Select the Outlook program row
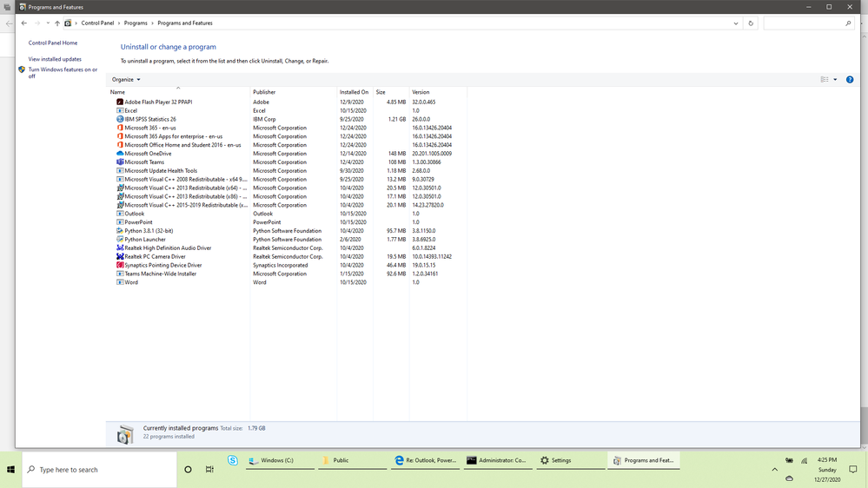The height and width of the screenshot is (488, 868). pos(288,214)
